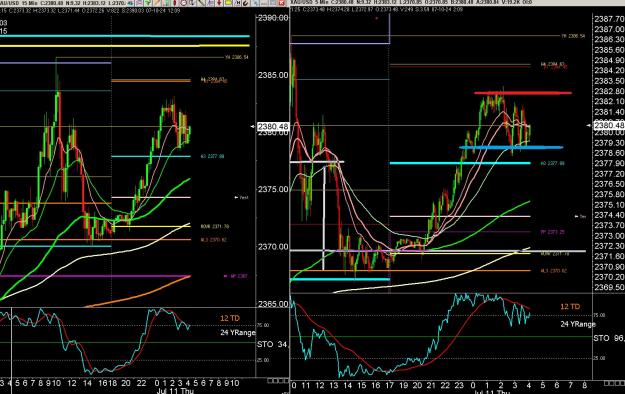Click the red down arrow icon
Image resolution: width=625 pixels, height=394 pixels.
click(x=219, y=3)
